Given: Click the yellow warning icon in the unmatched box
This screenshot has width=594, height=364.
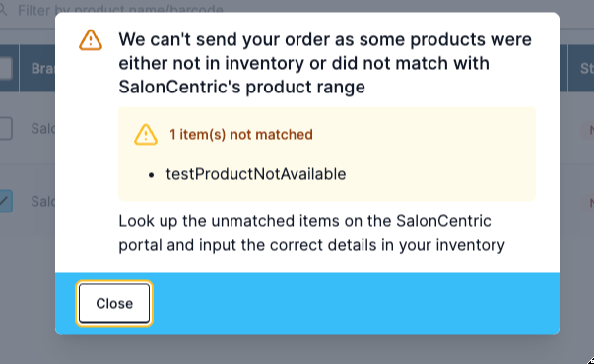Looking at the screenshot, I should click(146, 135).
